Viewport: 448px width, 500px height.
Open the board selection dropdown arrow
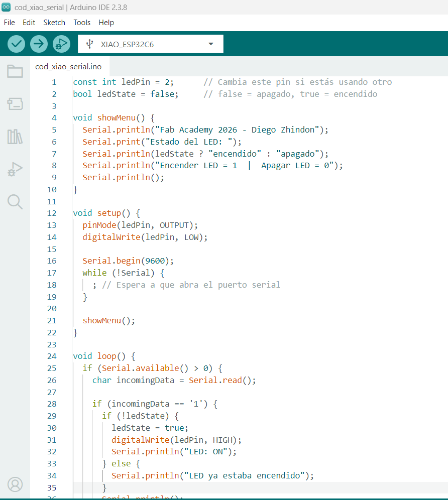tap(211, 44)
